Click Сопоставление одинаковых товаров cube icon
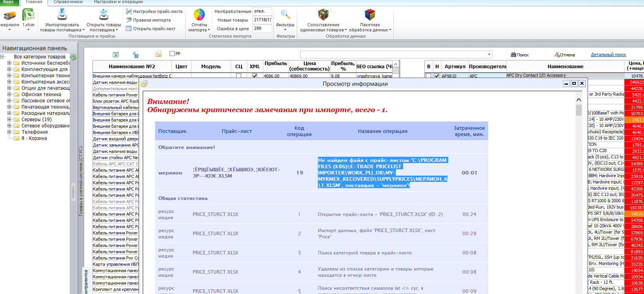 click(x=323, y=15)
